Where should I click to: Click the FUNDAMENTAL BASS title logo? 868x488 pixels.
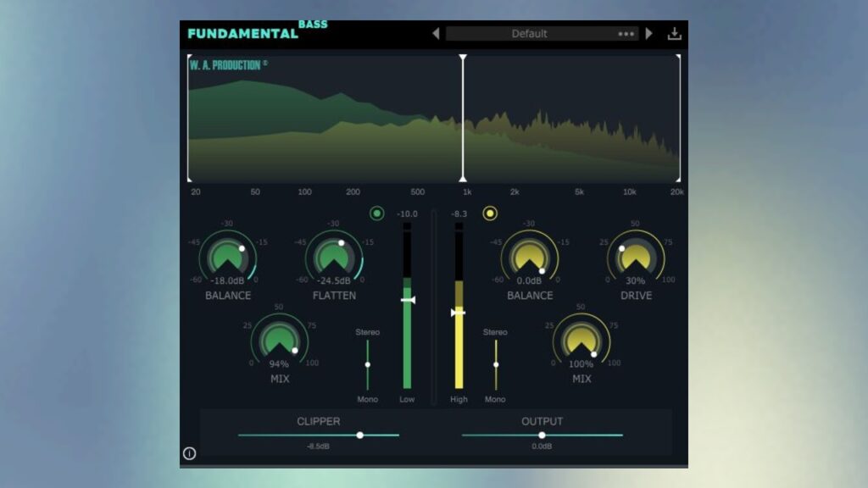[x=246, y=30]
